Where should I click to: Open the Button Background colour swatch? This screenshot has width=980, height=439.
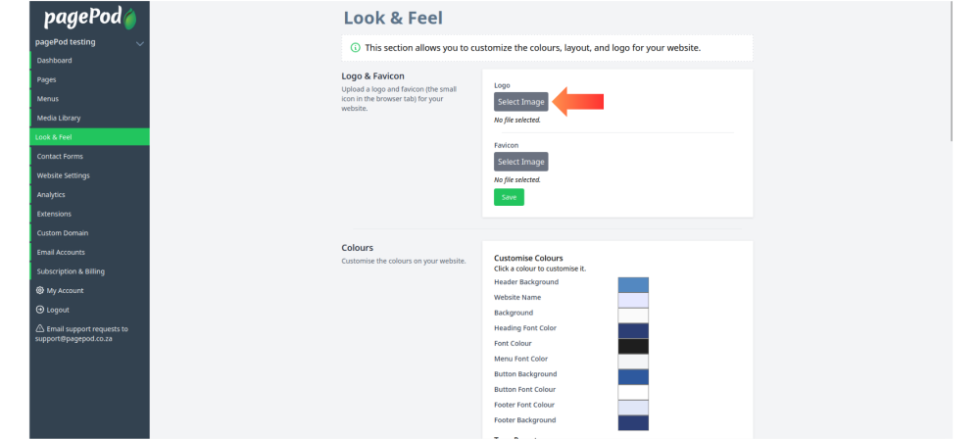[633, 377]
